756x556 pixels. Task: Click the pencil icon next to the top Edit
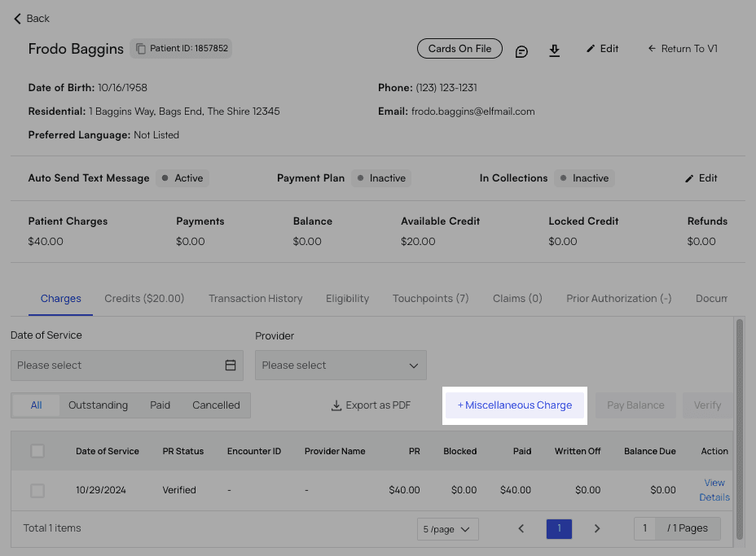[590, 49]
